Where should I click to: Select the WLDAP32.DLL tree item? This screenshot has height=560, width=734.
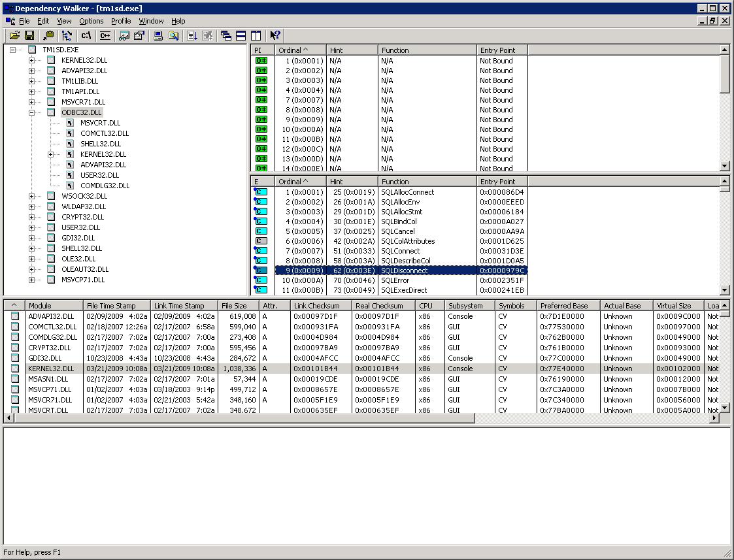coord(84,206)
